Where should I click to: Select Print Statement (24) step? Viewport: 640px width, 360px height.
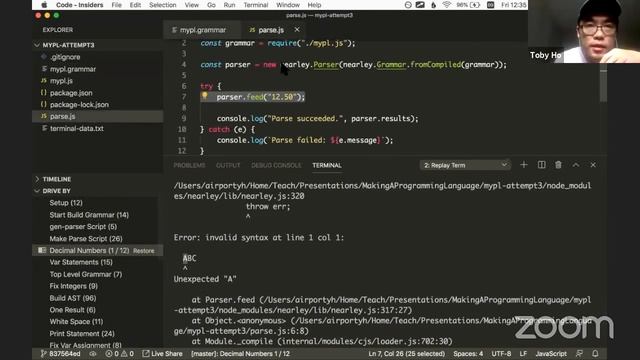82,333
